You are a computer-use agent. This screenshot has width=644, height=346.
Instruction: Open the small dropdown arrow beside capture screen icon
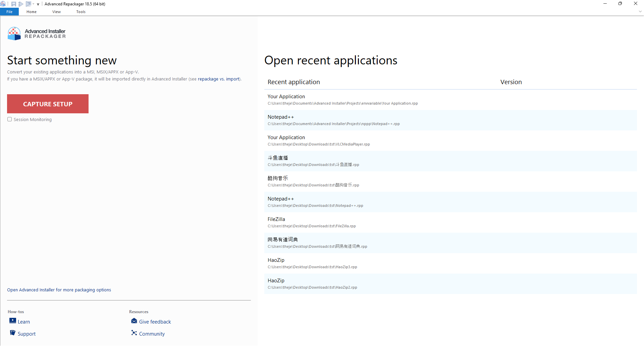tap(33, 4)
